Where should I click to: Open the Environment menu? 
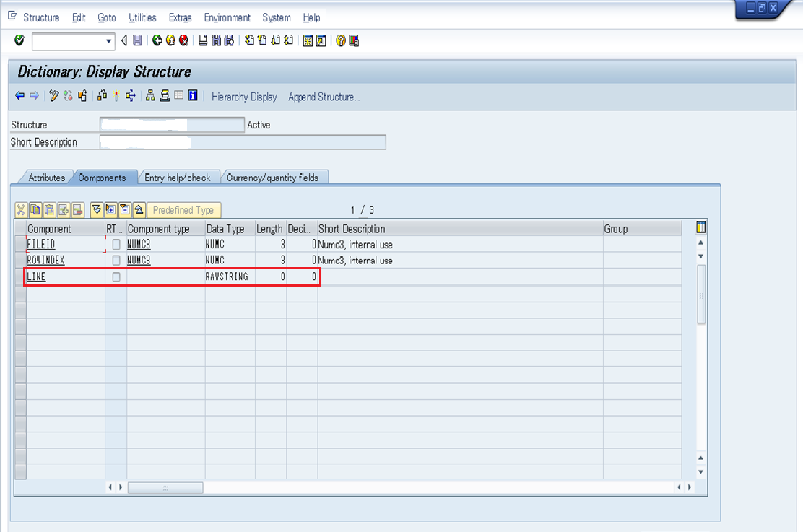click(227, 17)
